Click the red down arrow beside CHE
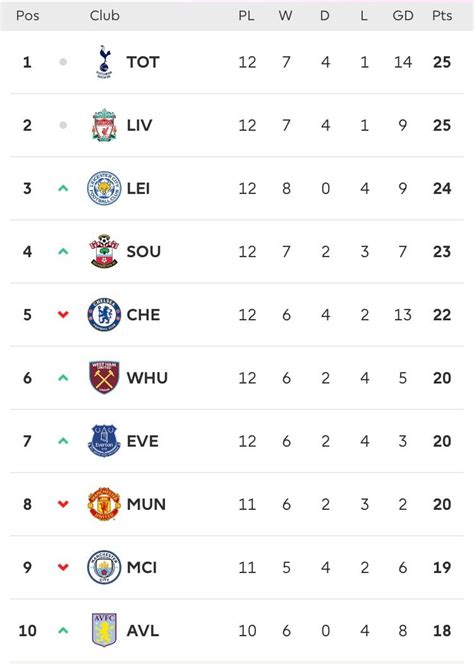474x664 pixels. pyautogui.click(x=63, y=314)
